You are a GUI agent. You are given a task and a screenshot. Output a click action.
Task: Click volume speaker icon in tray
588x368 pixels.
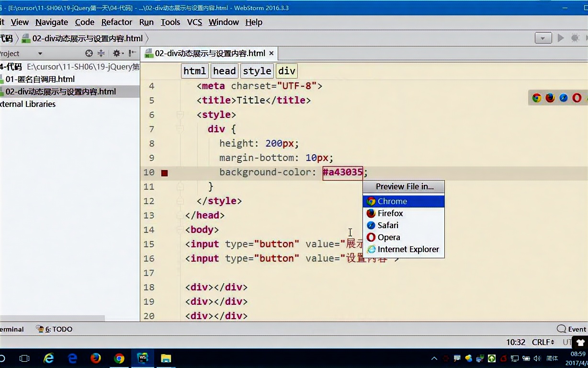click(537, 358)
